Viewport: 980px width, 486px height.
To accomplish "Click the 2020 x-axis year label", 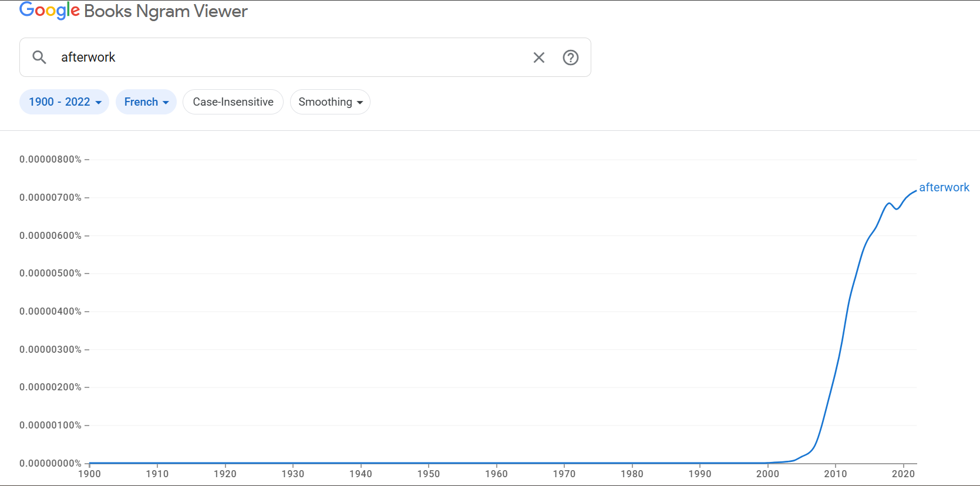I will (x=903, y=474).
